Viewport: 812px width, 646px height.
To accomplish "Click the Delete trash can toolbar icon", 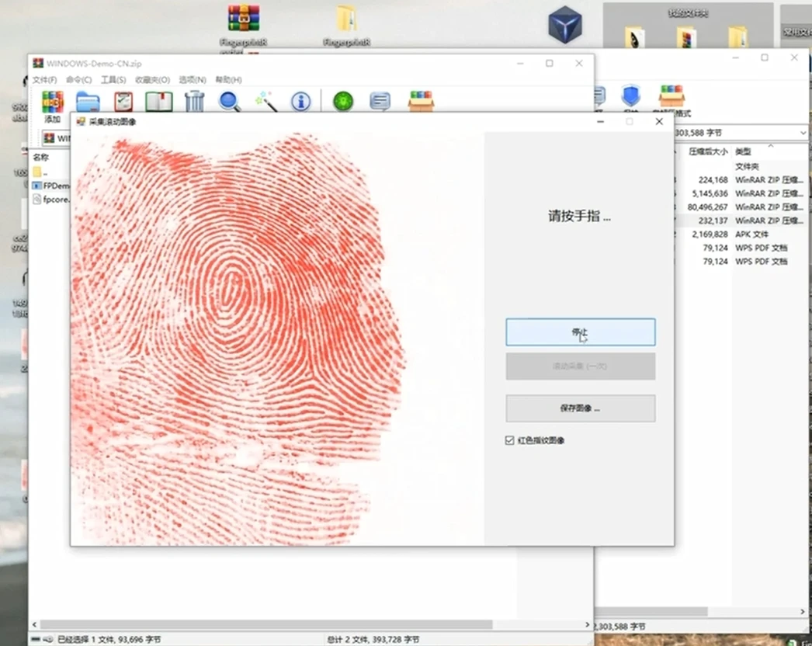I will pos(194,101).
